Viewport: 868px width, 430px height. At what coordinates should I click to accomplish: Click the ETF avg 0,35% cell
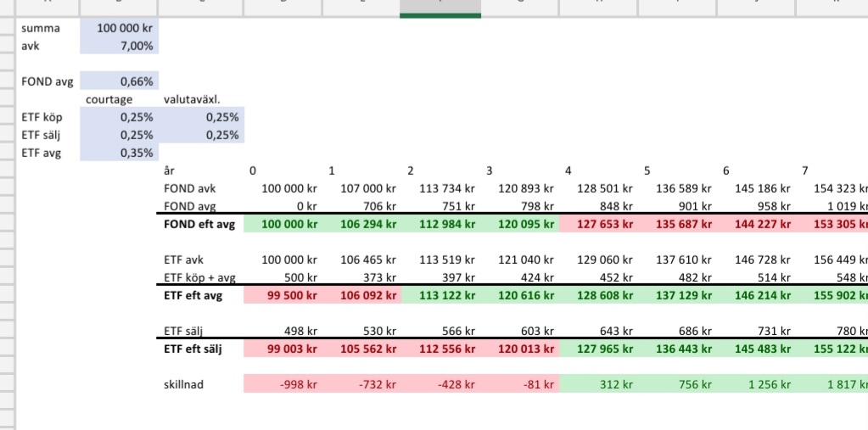(x=120, y=153)
